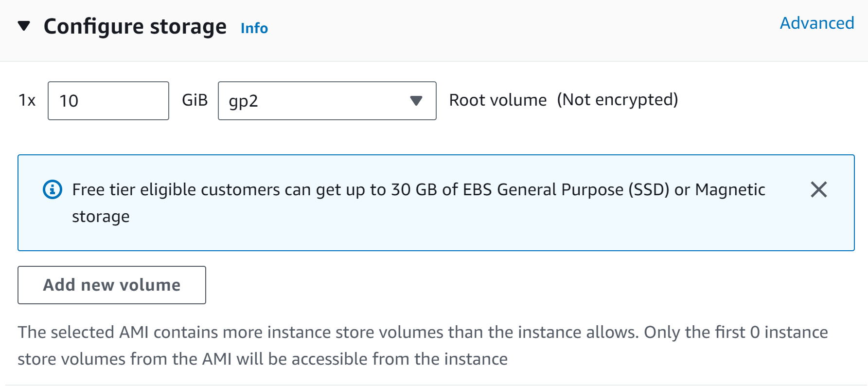Click the text 'Only the first 0 instance'
The width and height of the screenshot is (868, 389).
point(736,332)
